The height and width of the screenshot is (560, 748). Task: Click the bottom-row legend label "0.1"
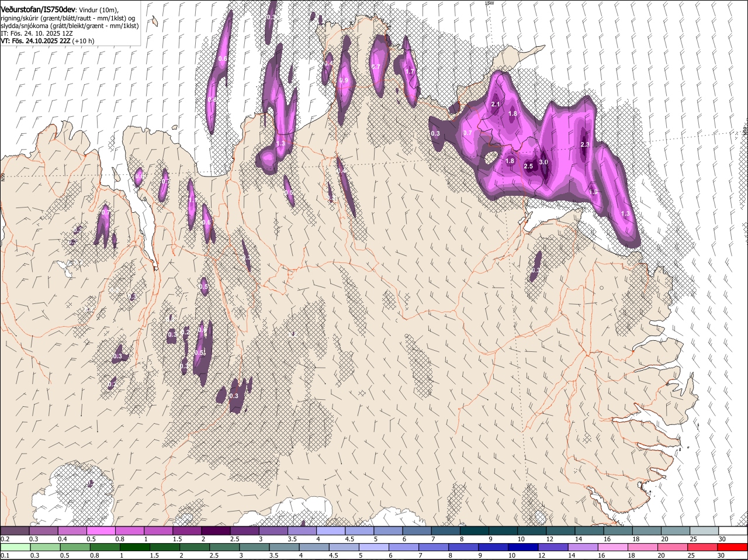[x=5, y=555]
